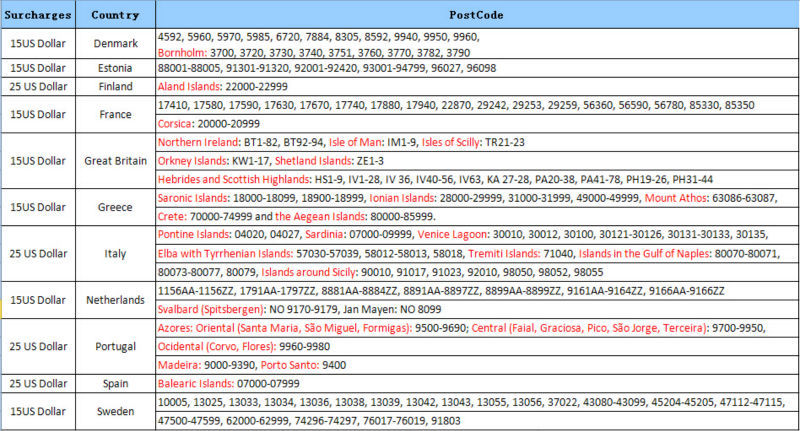Select the Italy country cell

tap(114, 254)
